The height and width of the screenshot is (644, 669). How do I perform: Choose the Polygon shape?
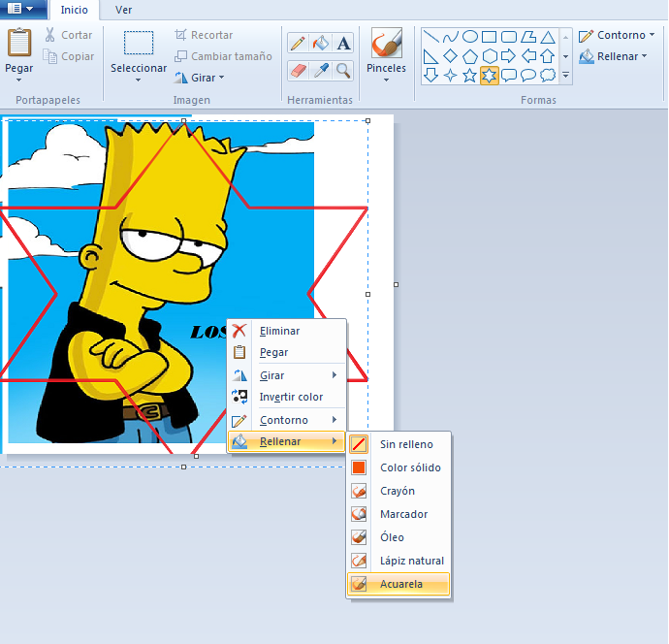pyautogui.click(x=528, y=37)
